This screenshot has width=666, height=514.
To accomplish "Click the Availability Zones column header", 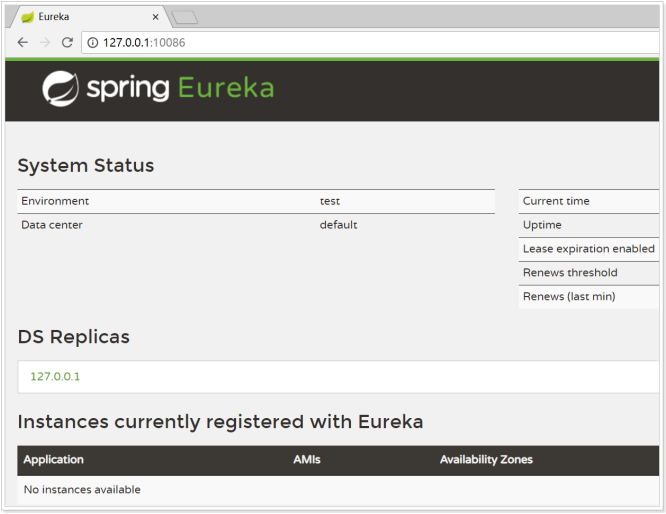I will (486, 460).
